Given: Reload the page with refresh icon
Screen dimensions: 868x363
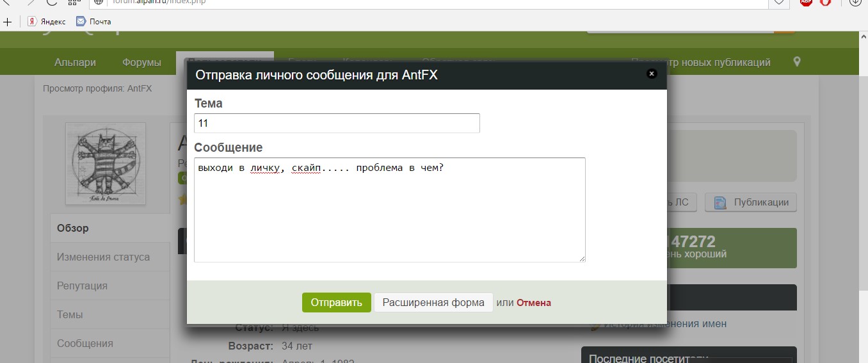Looking at the screenshot, I should (x=51, y=2).
